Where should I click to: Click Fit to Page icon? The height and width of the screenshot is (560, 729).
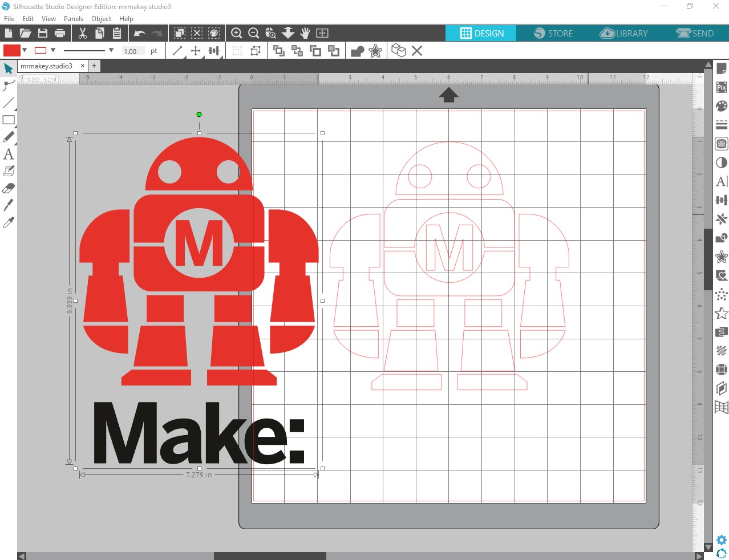(322, 33)
